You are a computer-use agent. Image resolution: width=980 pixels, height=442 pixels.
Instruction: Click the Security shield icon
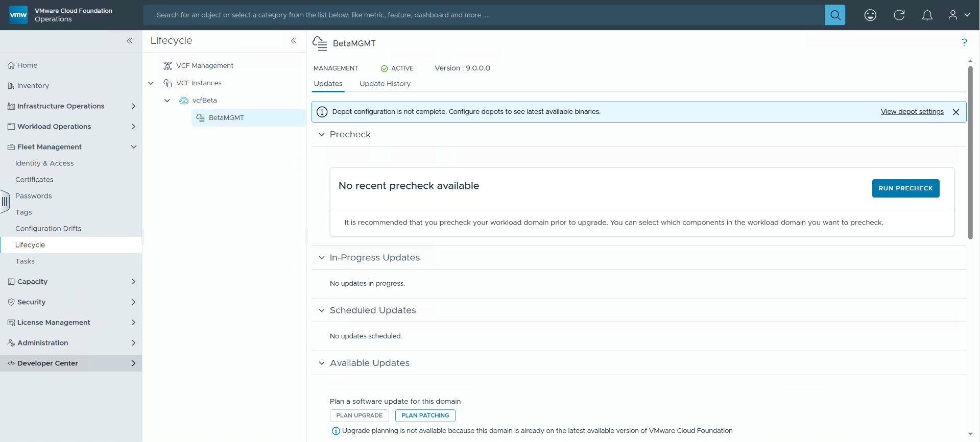tap(11, 302)
